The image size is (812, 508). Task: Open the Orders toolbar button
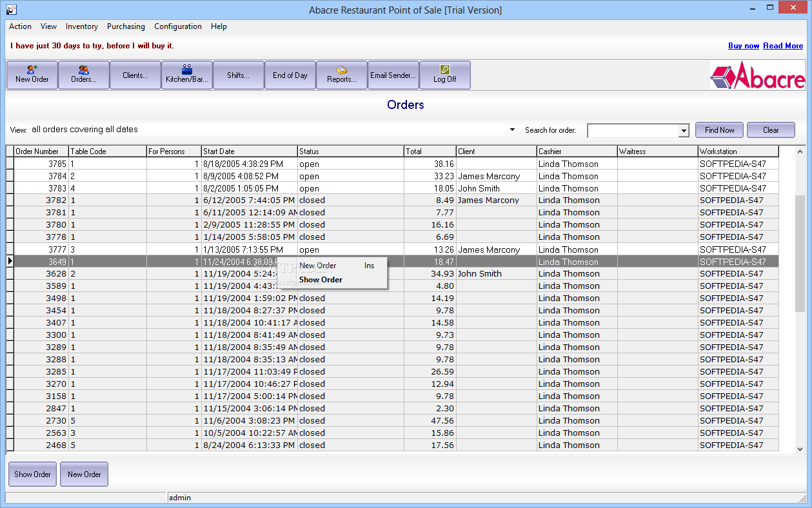pyautogui.click(x=84, y=75)
